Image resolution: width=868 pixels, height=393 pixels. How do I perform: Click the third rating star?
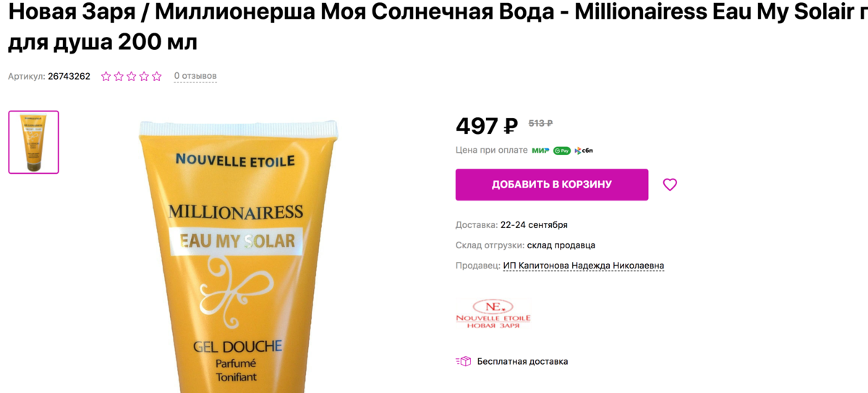(x=132, y=76)
